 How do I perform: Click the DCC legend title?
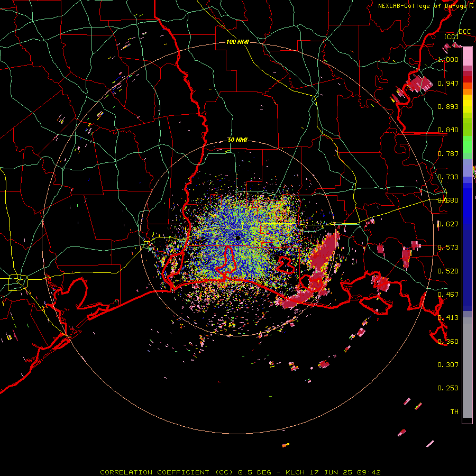[x=464, y=32]
